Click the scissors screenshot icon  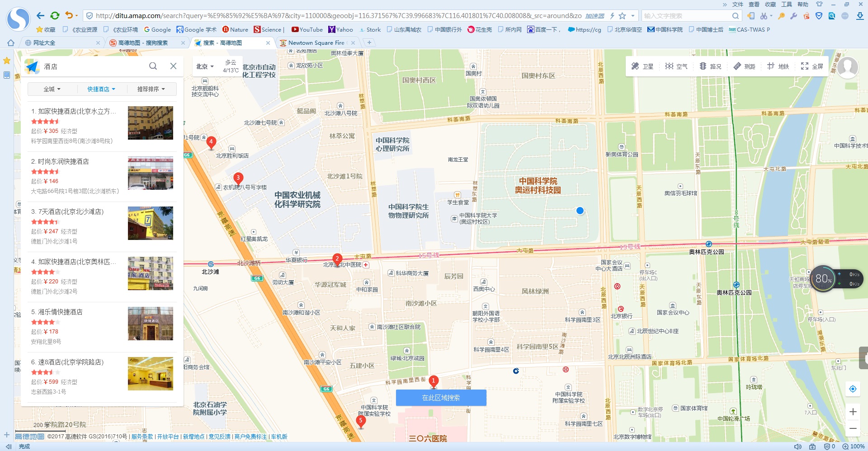(x=764, y=16)
